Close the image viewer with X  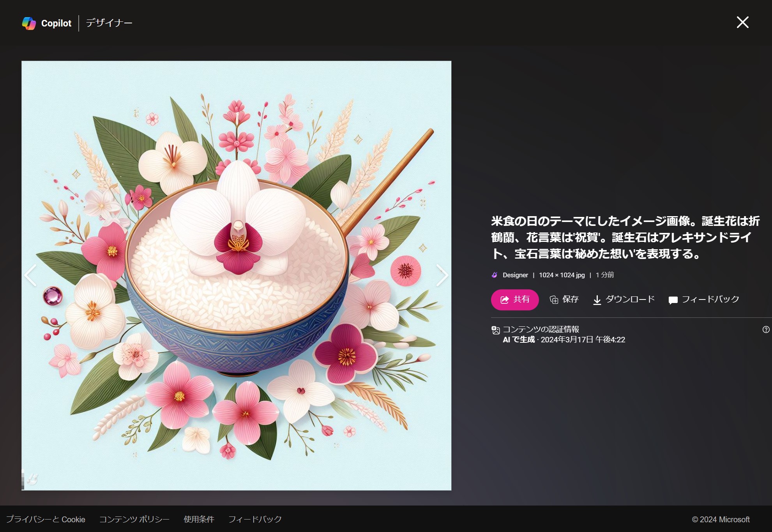pos(742,22)
